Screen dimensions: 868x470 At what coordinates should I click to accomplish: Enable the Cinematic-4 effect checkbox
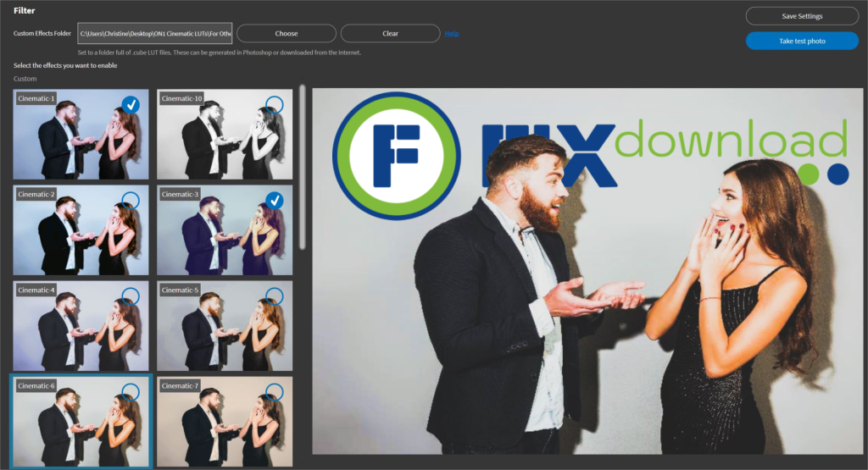[x=131, y=296]
